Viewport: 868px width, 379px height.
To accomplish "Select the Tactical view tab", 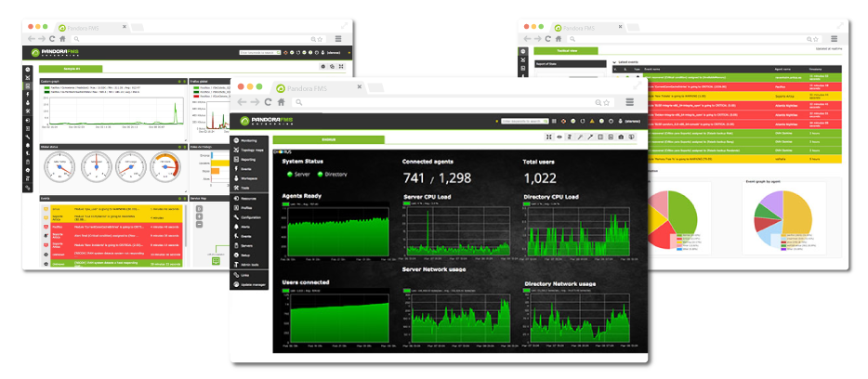I will [x=567, y=50].
